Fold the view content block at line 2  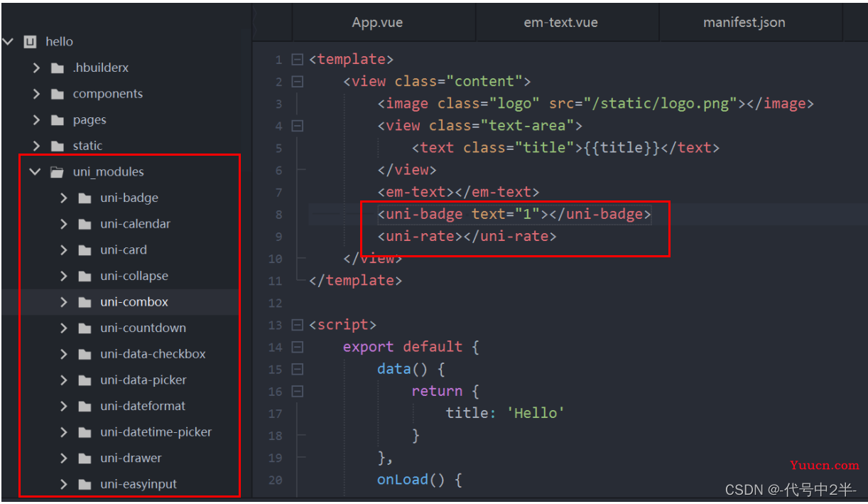[x=297, y=82]
